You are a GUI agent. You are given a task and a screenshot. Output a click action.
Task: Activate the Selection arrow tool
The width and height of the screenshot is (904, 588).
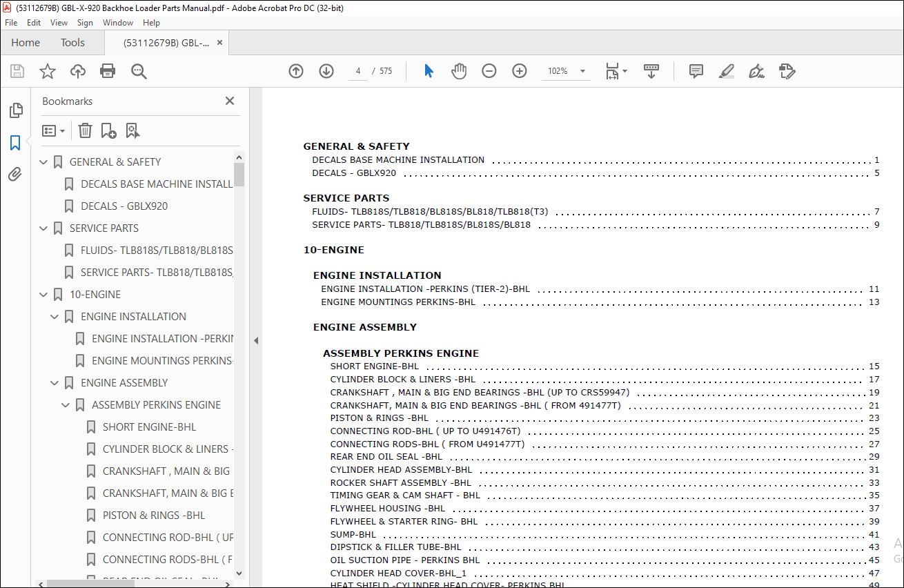click(429, 71)
